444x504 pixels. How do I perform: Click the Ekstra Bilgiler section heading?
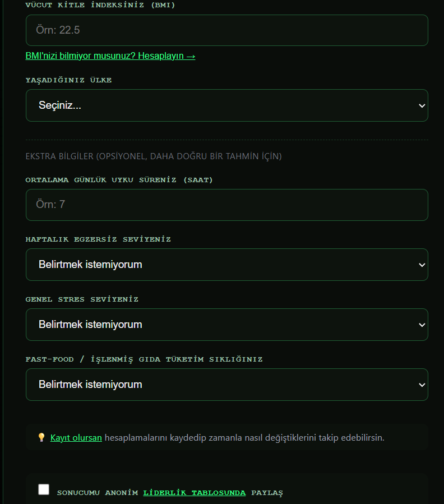[x=154, y=156]
